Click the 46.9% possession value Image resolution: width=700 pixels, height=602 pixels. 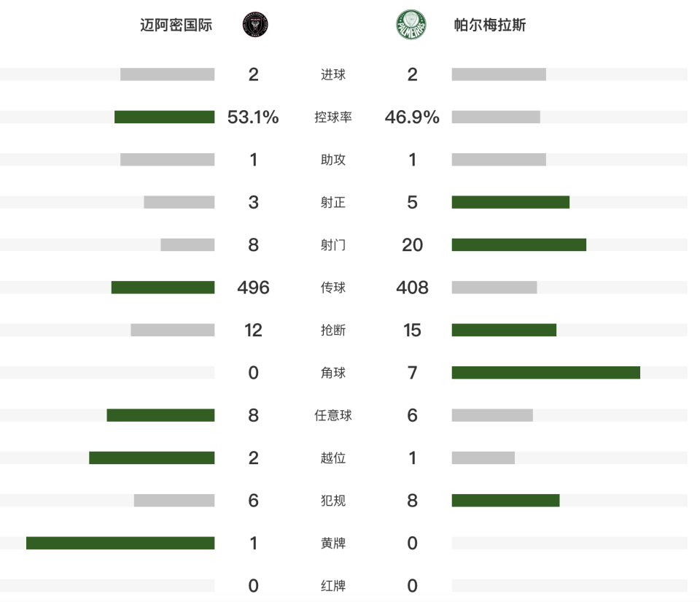tap(412, 117)
